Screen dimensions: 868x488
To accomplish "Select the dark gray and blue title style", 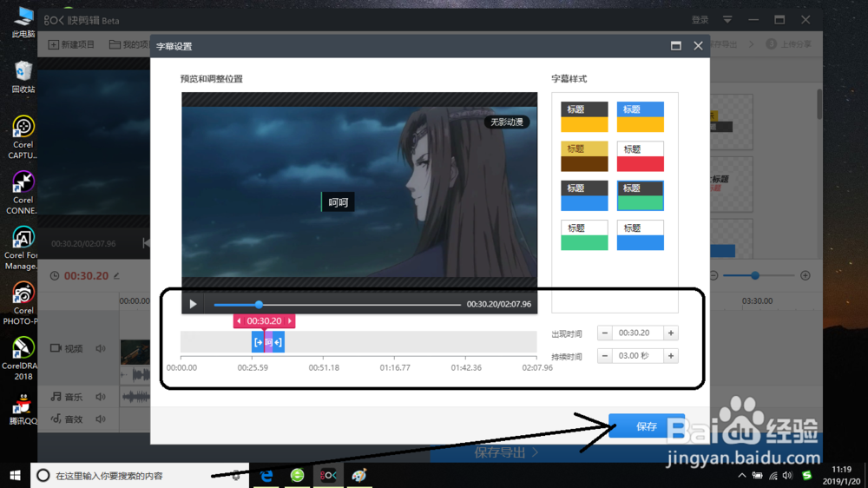I will 584,195.
